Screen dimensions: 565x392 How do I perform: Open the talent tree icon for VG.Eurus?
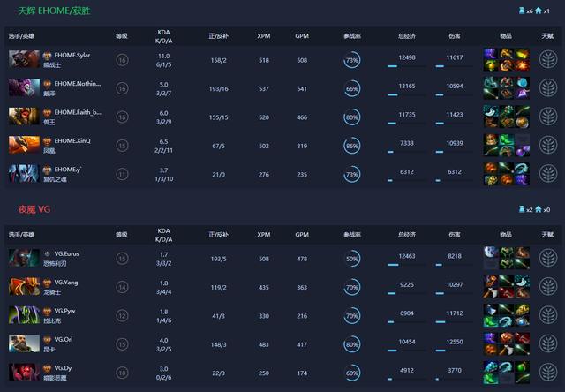coord(547,258)
